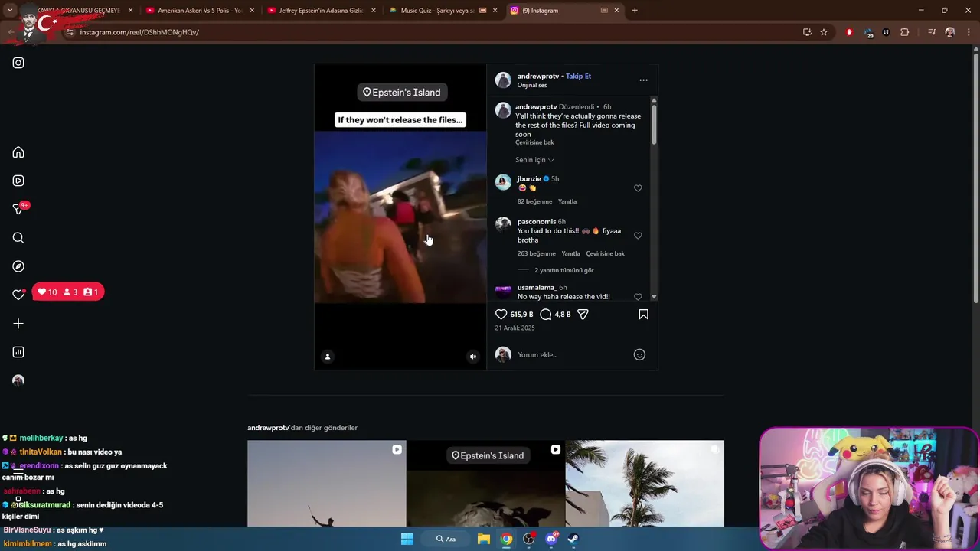
Task: Click 'Takip Et' to follow andrewprotv
Action: [578, 77]
